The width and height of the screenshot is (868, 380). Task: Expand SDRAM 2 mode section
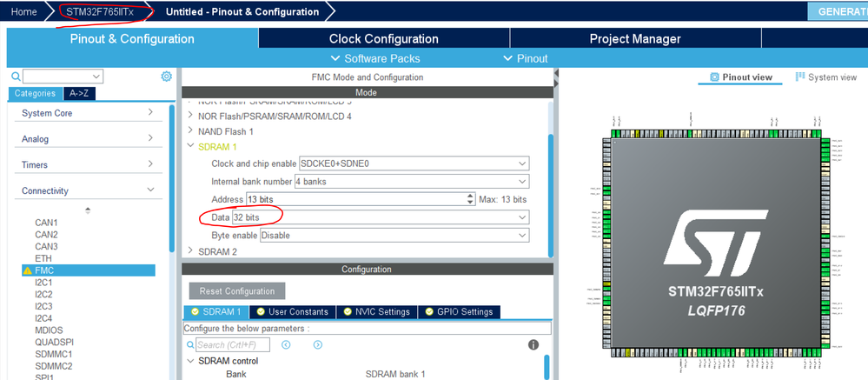click(191, 251)
